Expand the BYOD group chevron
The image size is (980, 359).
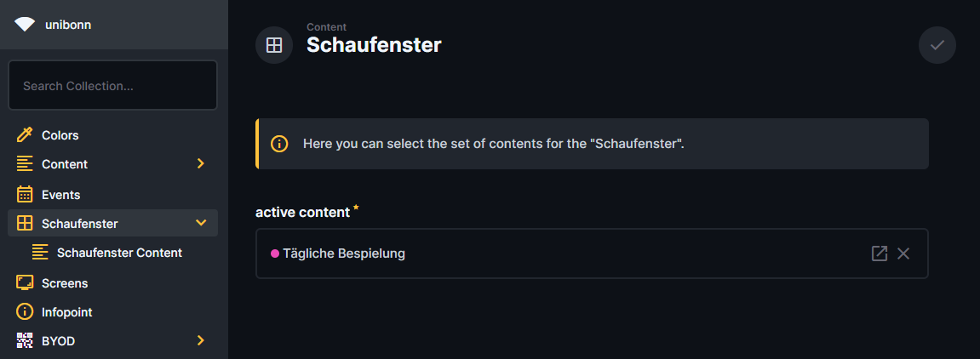click(201, 341)
